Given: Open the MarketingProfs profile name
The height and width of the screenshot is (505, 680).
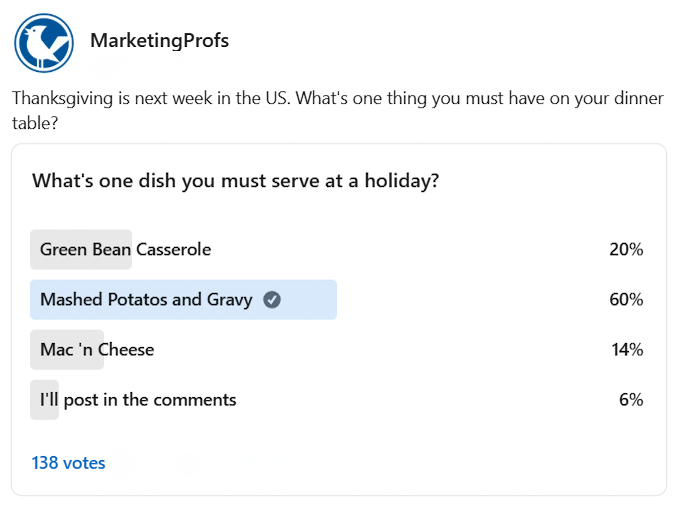Looking at the screenshot, I should point(159,41).
